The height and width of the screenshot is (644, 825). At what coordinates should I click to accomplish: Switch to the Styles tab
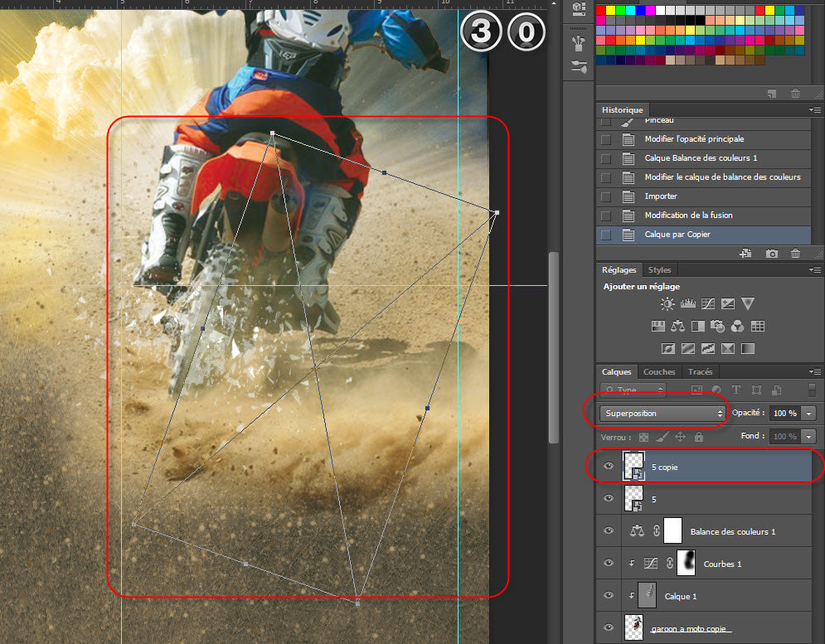tap(659, 270)
